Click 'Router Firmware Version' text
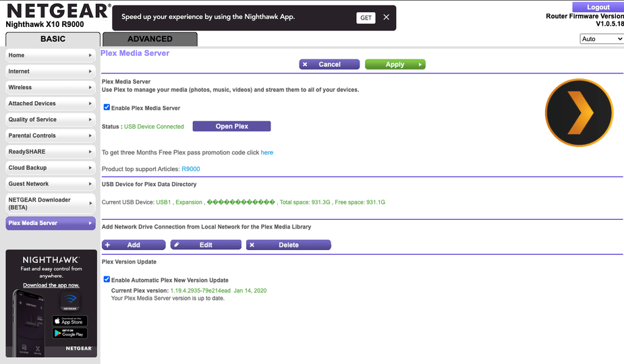This screenshot has width=624, height=364. (585, 16)
